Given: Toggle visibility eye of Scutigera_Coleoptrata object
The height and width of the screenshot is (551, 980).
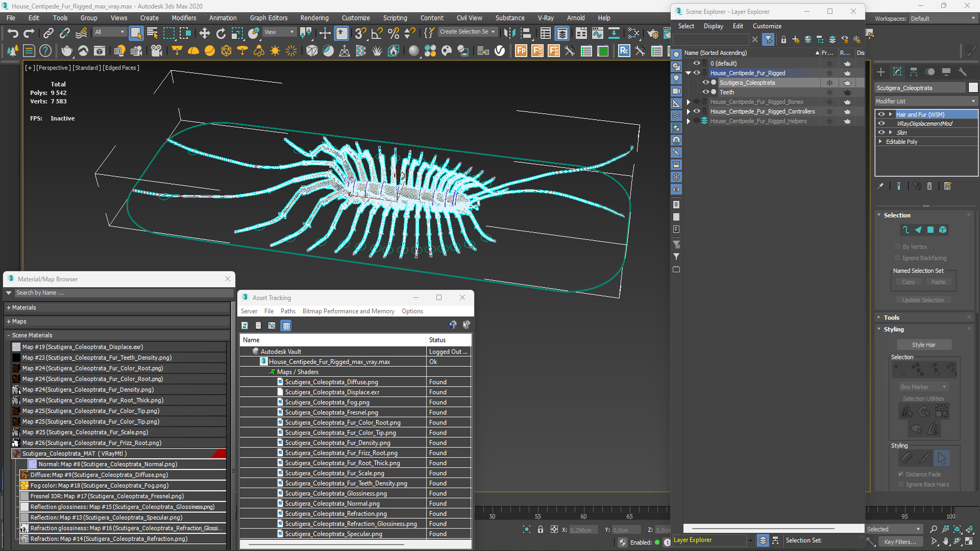Looking at the screenshot, I should (x=705, y=83).
